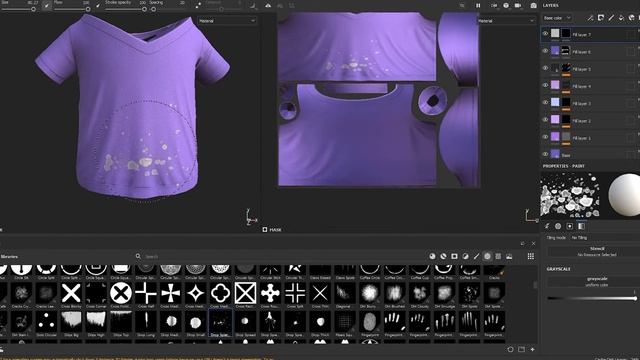Select the Cross Blocky X-shaped alpha
Image resolution: width=640 pixels, height=360 pixels.
[x=71, y=293]
